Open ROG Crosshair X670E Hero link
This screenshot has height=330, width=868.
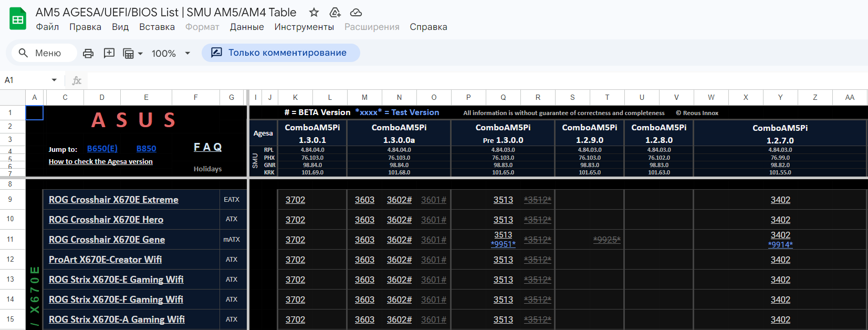coord(106,220)
